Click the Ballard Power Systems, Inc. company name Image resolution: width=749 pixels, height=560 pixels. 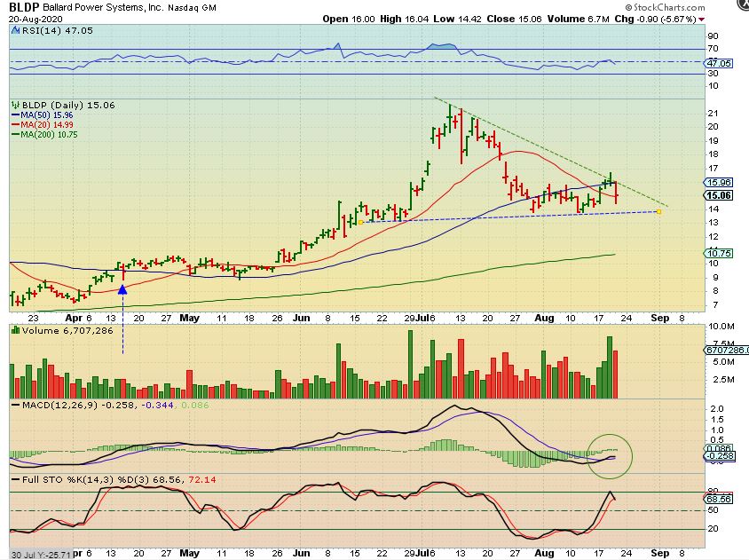103,8
